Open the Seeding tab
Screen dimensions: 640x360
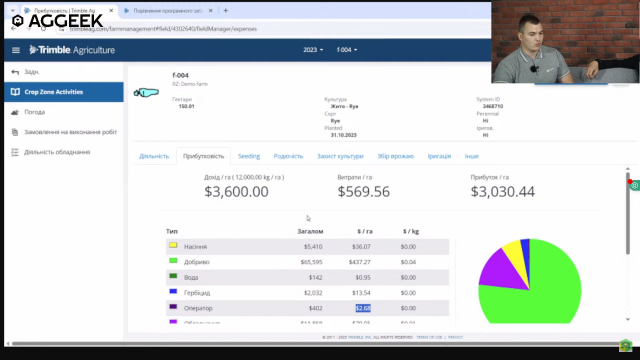[249, 156]
